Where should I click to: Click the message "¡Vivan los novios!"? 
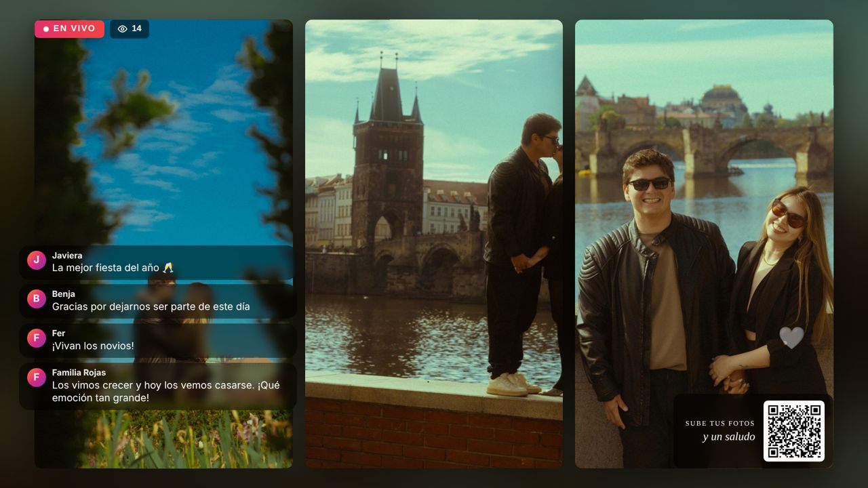tap(93, 346)
